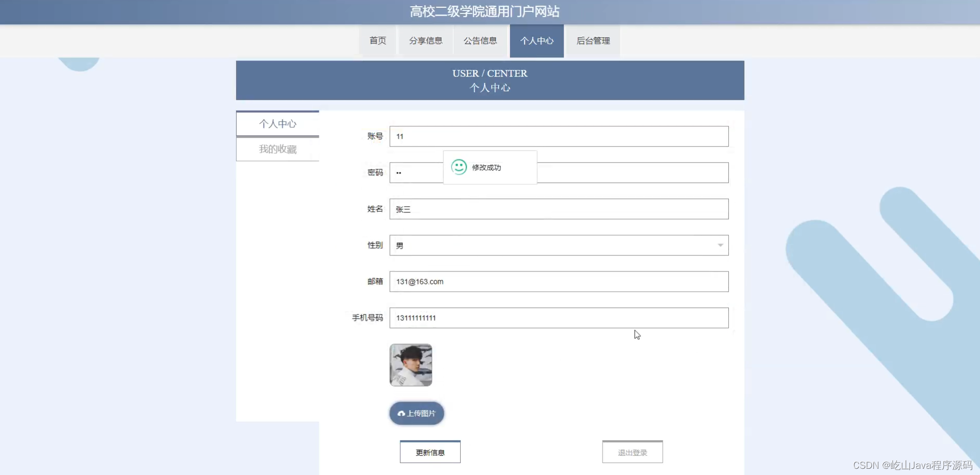
Task: Switch to the 我的收藏 sidebar tab
Action: [x=277, y=149]
